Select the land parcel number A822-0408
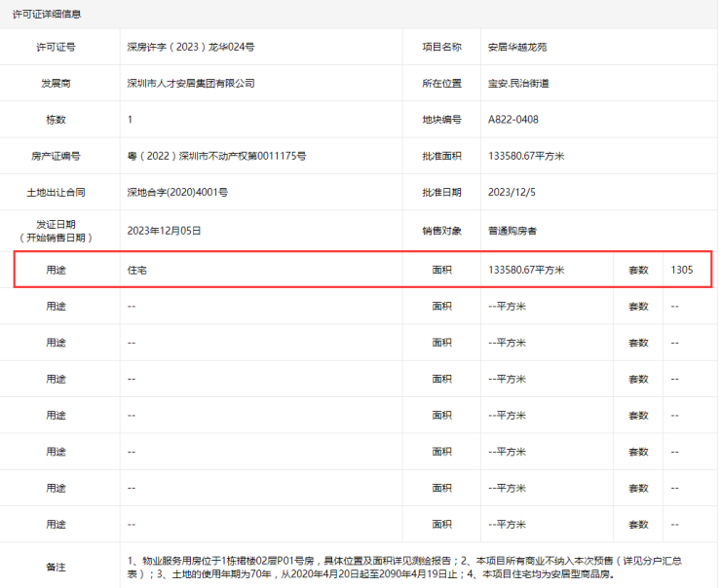Viewport: 721px width, 588px height. pyautogui.click(x=512, y=120)
